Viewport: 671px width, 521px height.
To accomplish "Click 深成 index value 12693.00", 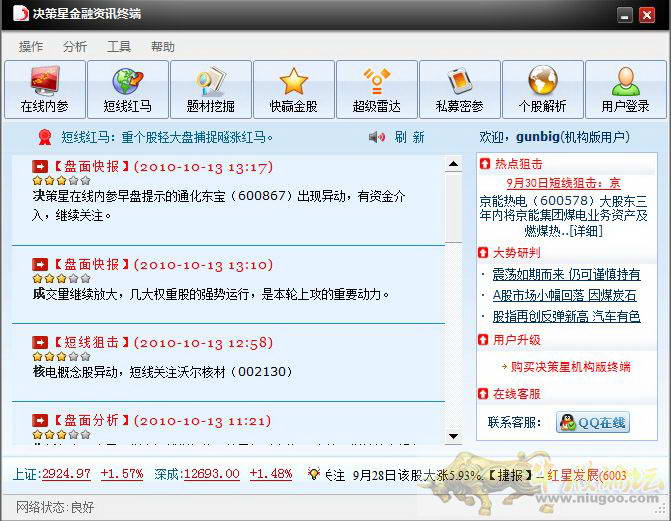I will 212,474.
